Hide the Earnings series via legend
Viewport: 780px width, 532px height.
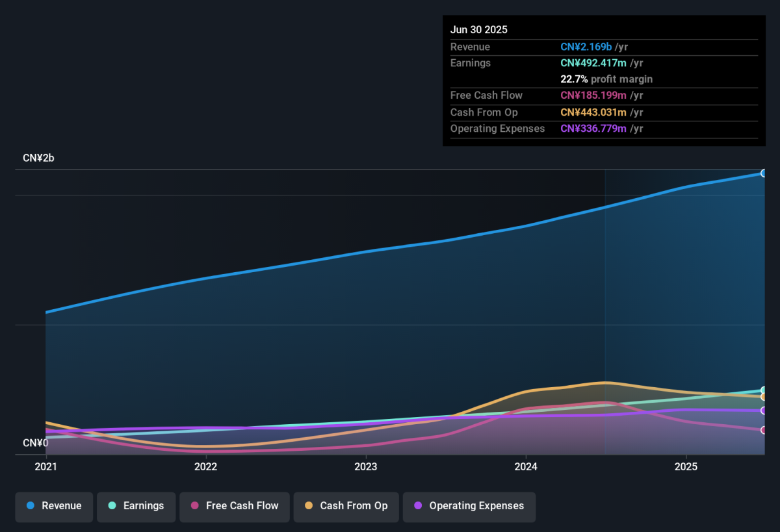pos(136,506)
